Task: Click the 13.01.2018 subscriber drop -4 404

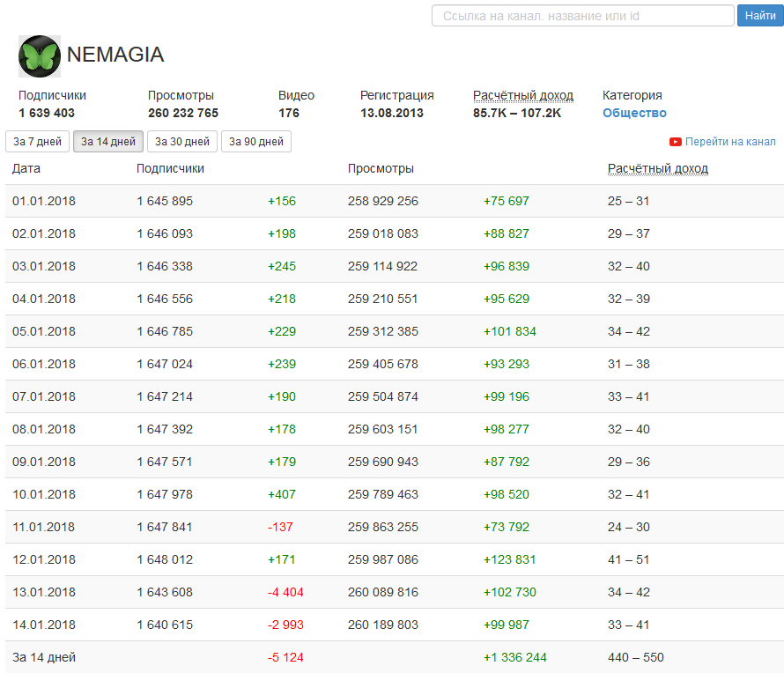Action: (x=285, y=592)
